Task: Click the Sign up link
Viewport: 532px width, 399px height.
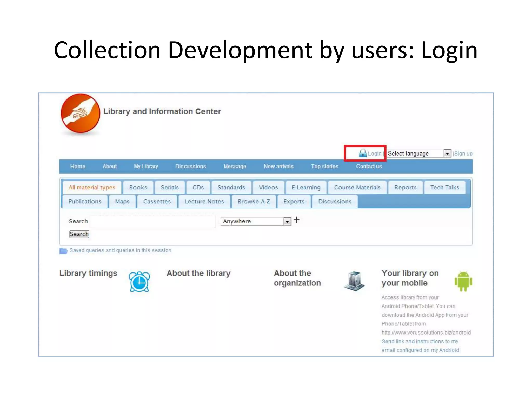Action: pyautogui.click(x=463, y=154)
